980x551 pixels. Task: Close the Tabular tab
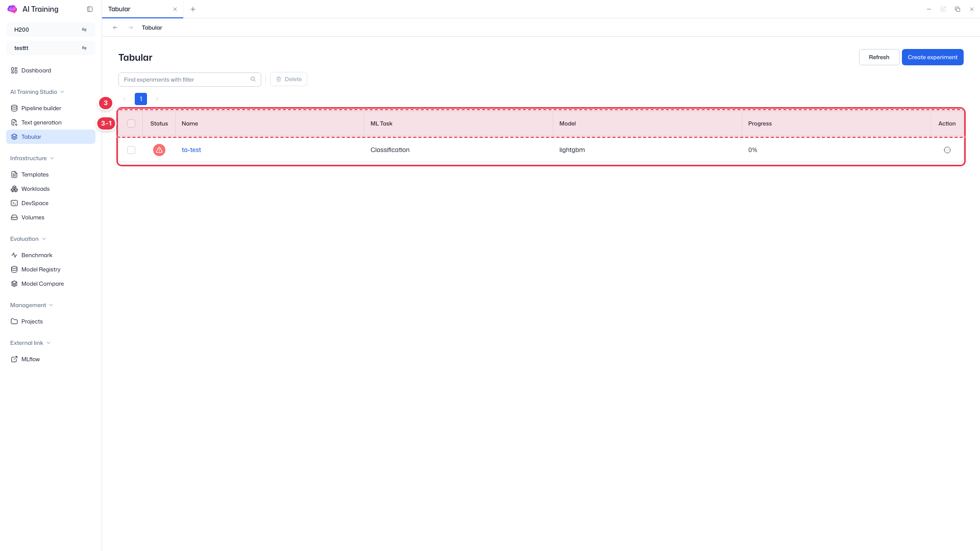[x=175, y=9]
